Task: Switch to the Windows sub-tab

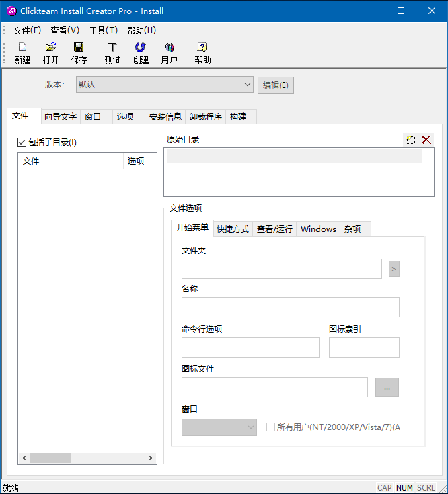Action: point(318,229)
